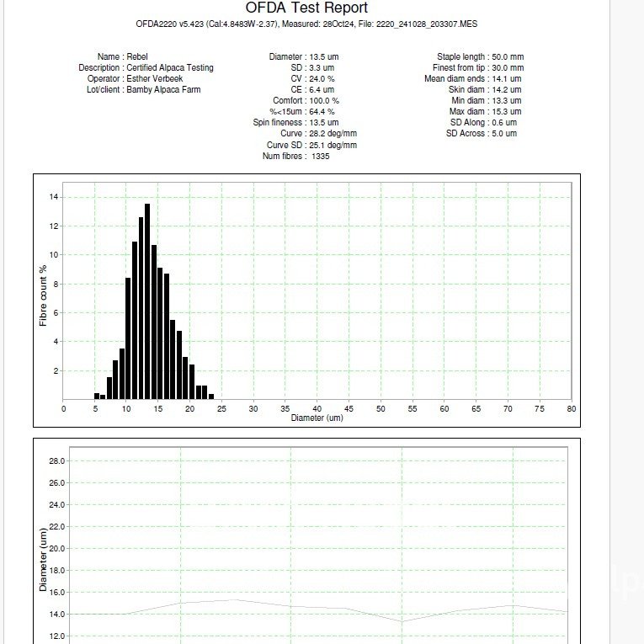644x644 pixels.
Task: Click the Name value Rebel
Action: tap(137, 56)
